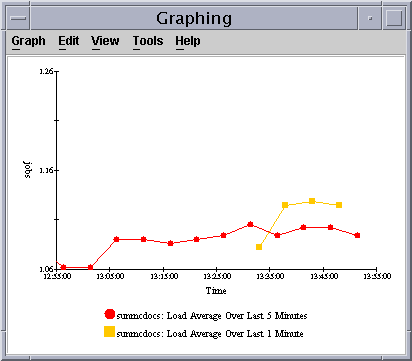This screenshot has width=412, height=361.
Task: Select the legend text Load Average Over Last 1 Minute
Action: tap(235, 333)
